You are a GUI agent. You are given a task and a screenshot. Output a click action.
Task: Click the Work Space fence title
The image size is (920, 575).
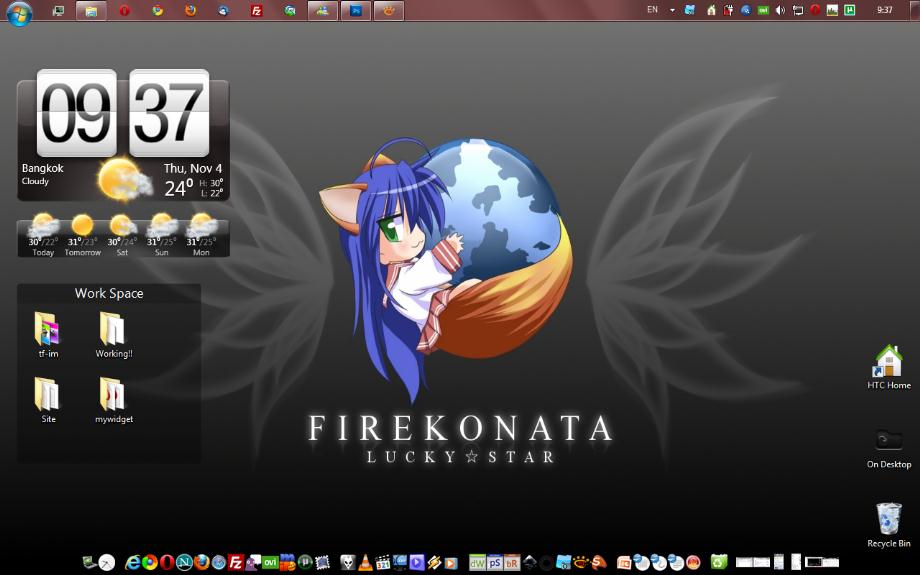[109, 293]
